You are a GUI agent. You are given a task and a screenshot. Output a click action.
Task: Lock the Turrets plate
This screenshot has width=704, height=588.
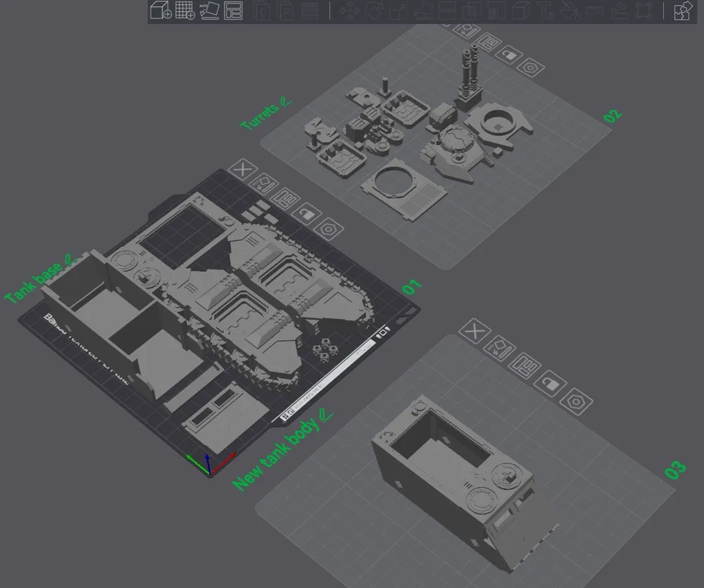click(x=509, y=54)
